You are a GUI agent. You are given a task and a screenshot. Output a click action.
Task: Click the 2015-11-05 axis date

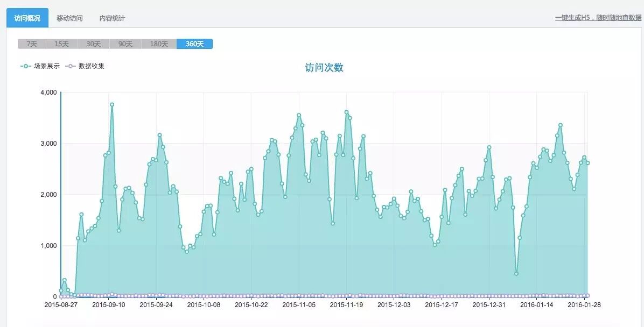299,305
